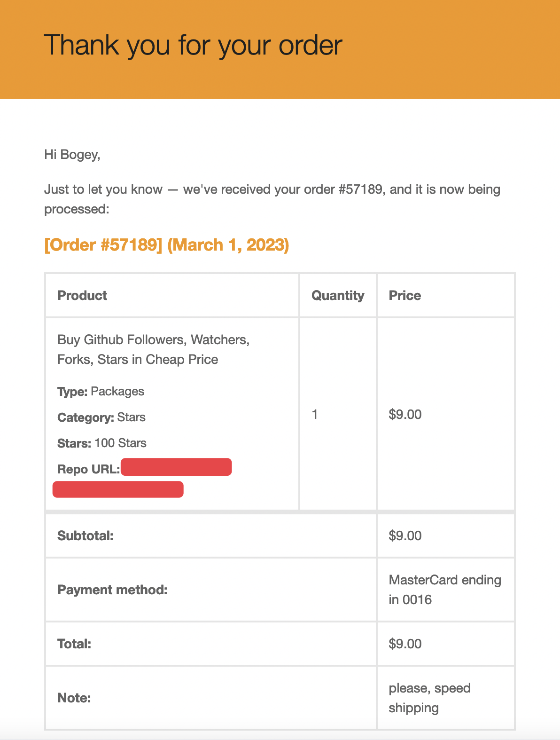Click the "Thank you for your order" heading
560x740 pixels.
(x=193, y=46)
